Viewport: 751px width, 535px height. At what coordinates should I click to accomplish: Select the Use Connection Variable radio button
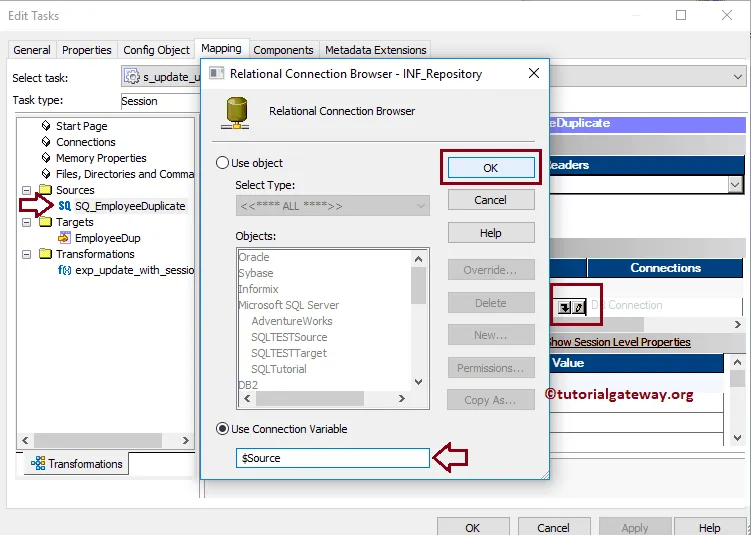tap(222, 429)
